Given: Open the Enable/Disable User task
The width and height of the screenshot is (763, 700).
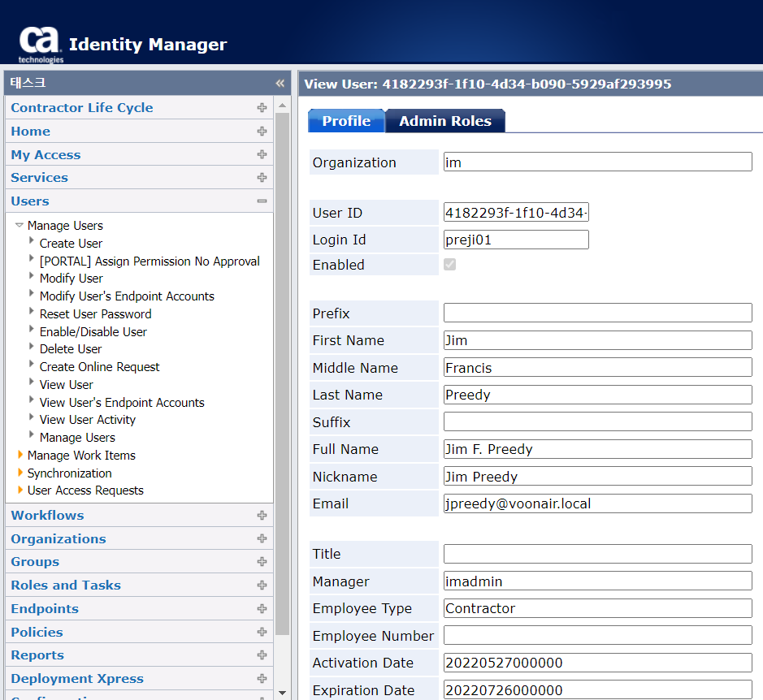Looking at the screenshot, I should (x=93, y=332).
